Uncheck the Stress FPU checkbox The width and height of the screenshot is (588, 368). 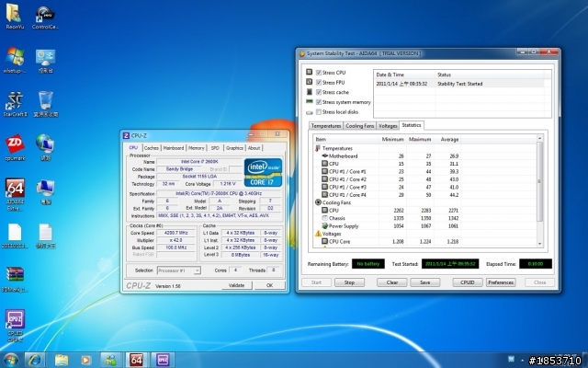pos(319,82)
